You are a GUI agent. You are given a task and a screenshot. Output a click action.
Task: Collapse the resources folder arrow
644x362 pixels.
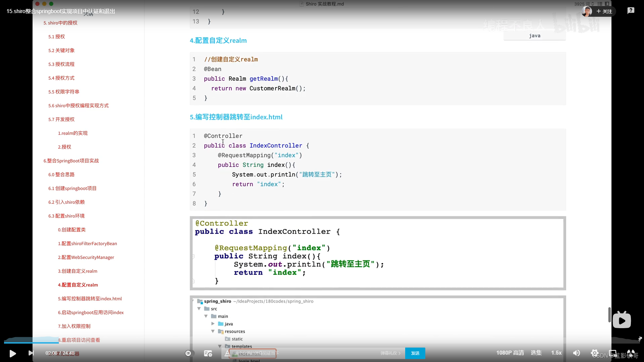(213, 331)
